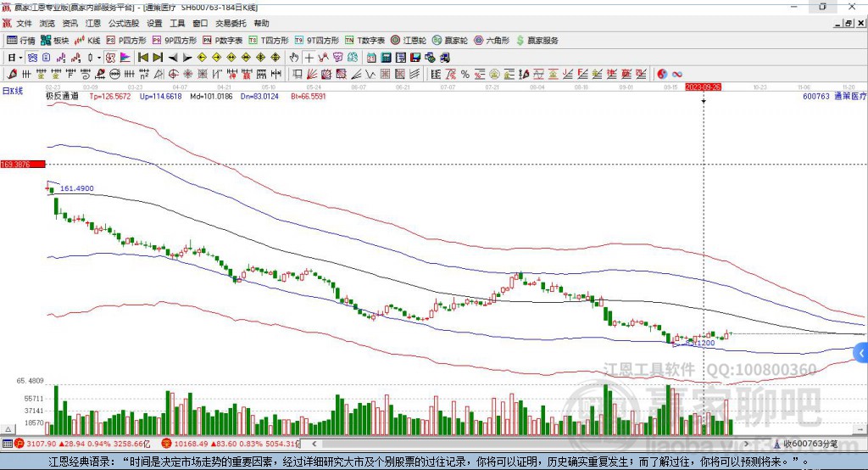Expand the candlestick style dropdown arrow
Viewport: 868px width, 470px height.
[99, 58]
